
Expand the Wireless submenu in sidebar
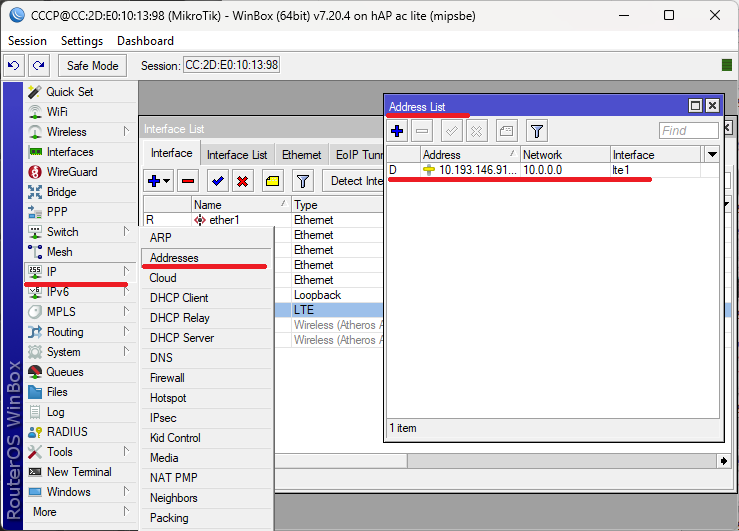tap(126, 132)
